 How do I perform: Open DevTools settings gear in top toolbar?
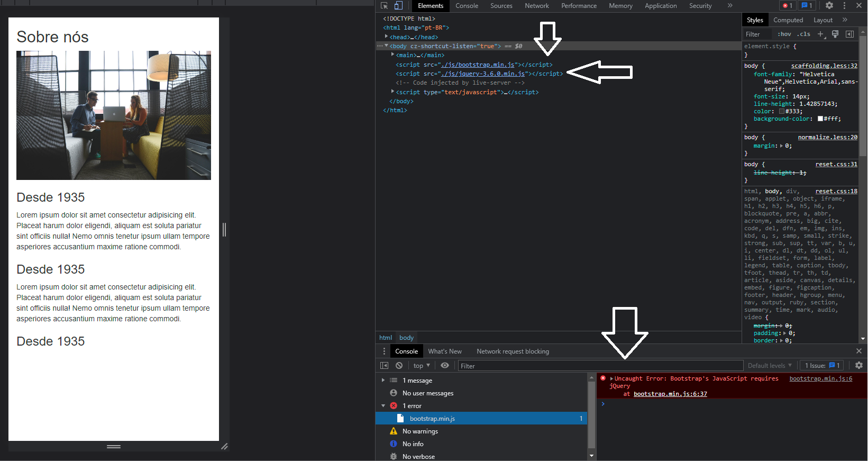coord(829,6)
